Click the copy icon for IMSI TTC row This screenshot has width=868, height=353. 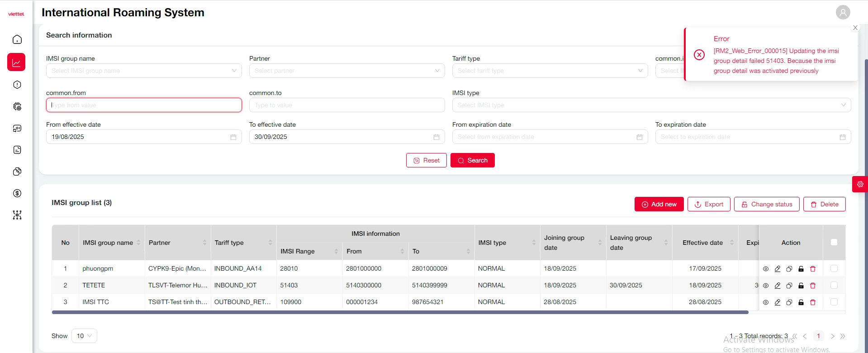(x=789, y=302)
